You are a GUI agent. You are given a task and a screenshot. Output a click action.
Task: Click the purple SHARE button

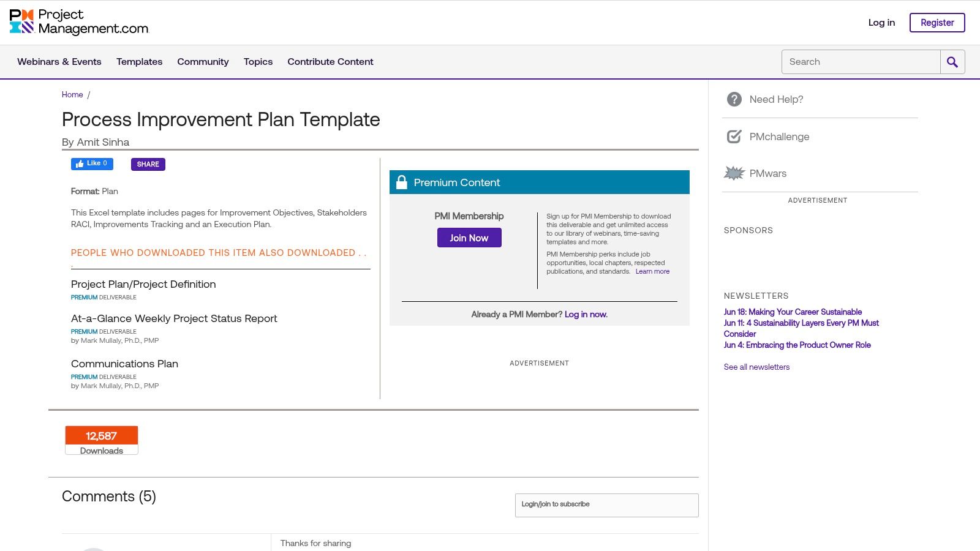[148, 164]
